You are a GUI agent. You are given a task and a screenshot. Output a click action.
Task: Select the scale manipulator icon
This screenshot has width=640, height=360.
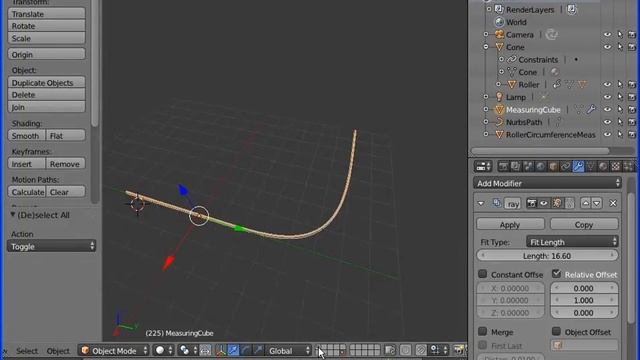pos(258,351)
